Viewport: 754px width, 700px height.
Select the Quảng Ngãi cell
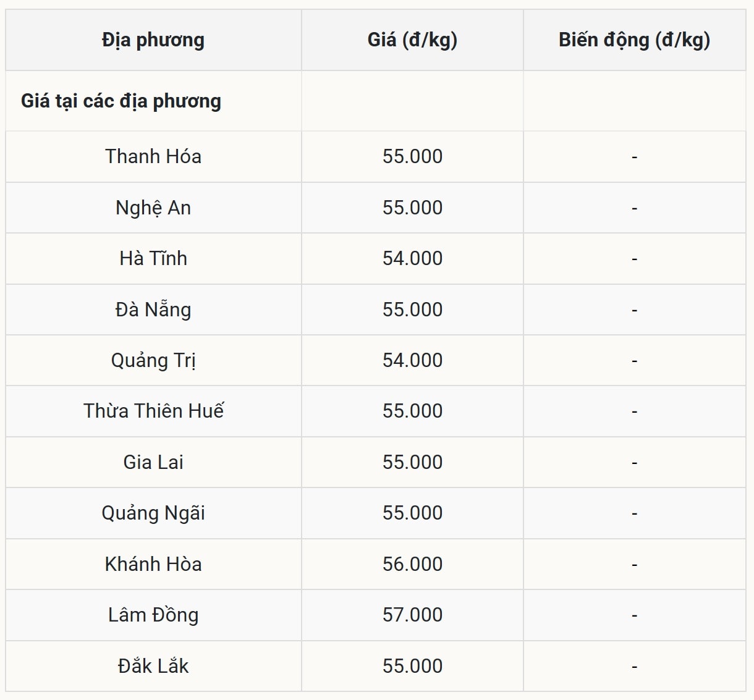click(153, 513)
